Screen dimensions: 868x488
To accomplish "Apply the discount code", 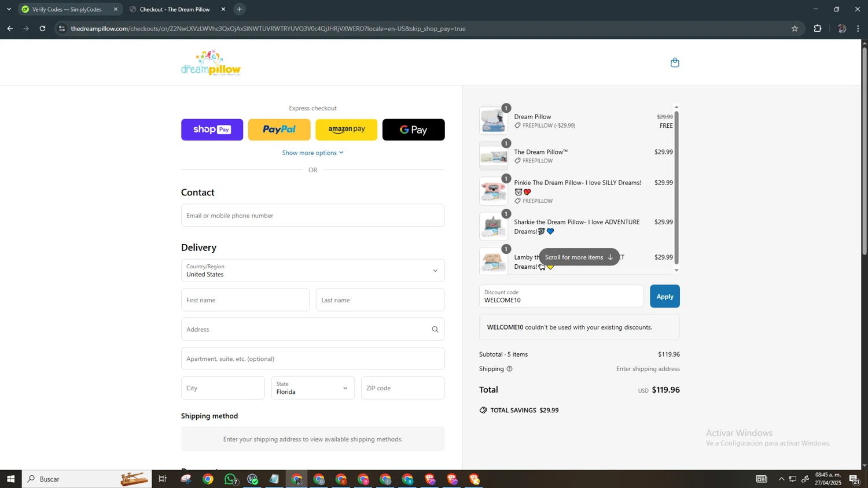I will point(665,296).
